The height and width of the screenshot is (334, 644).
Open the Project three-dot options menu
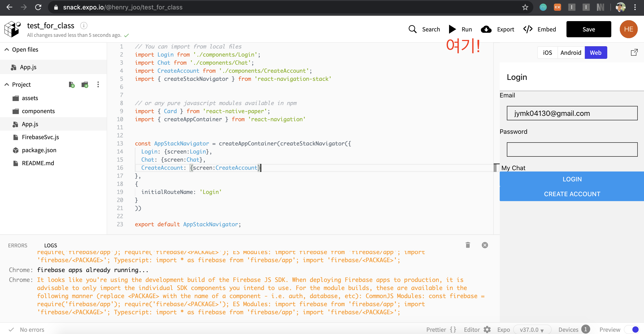coord(98,85)
